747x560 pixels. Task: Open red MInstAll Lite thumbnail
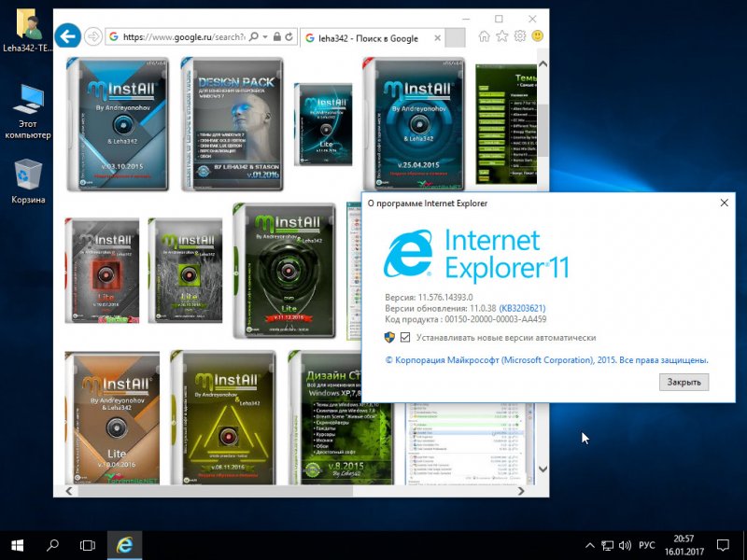102,271
